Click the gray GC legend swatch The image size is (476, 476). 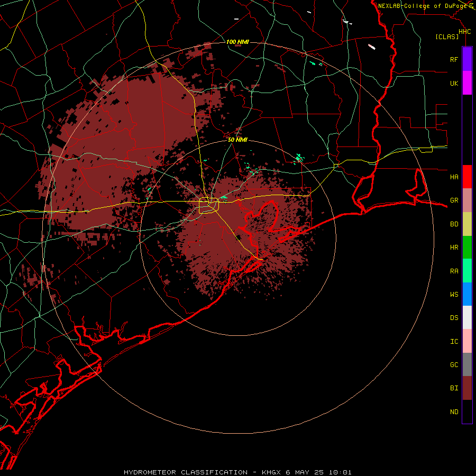(467, 364)
